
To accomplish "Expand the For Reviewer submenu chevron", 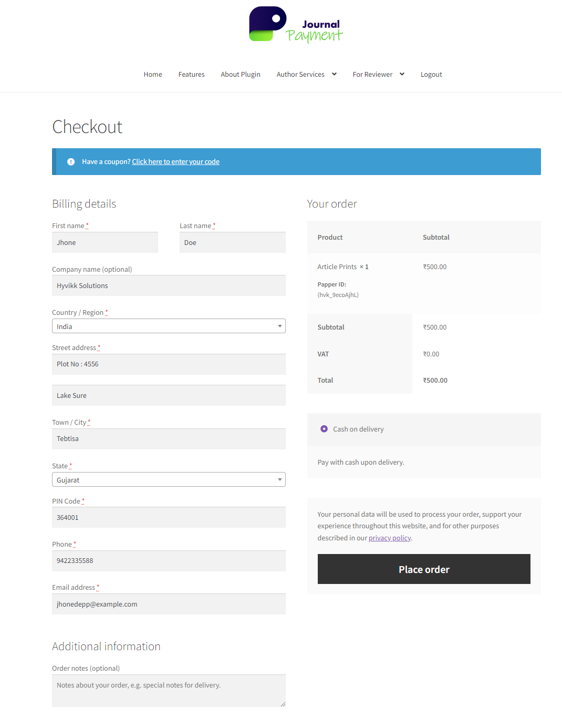I will tap(402, 74).
